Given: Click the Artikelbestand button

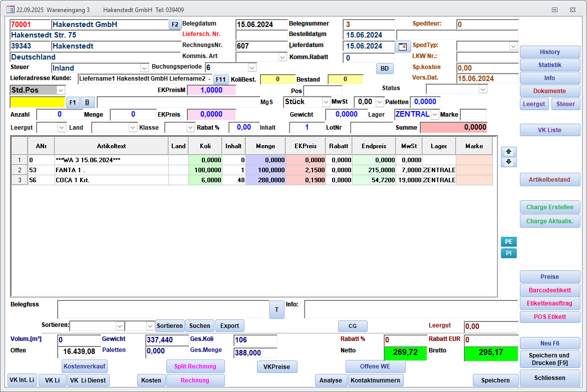Looking at the screenshot, I should click(549, 180).
